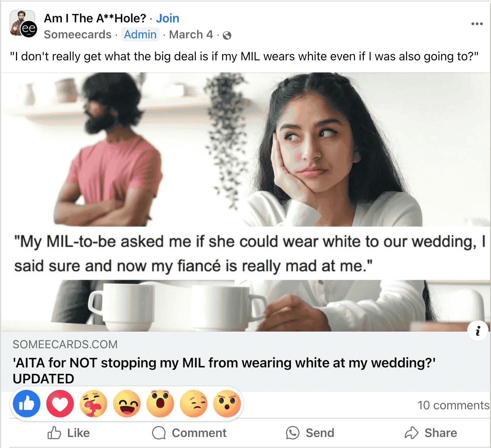This screenshot has width=491, height=448.
Task: View the 10 comments
Action: click(x=453, y=405)
